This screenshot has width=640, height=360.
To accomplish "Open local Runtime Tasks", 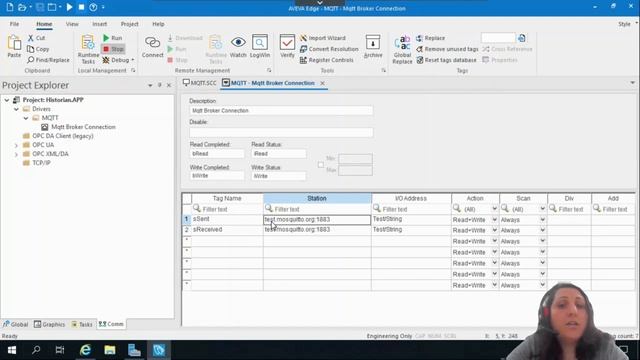I will click(x=88, y=49).
